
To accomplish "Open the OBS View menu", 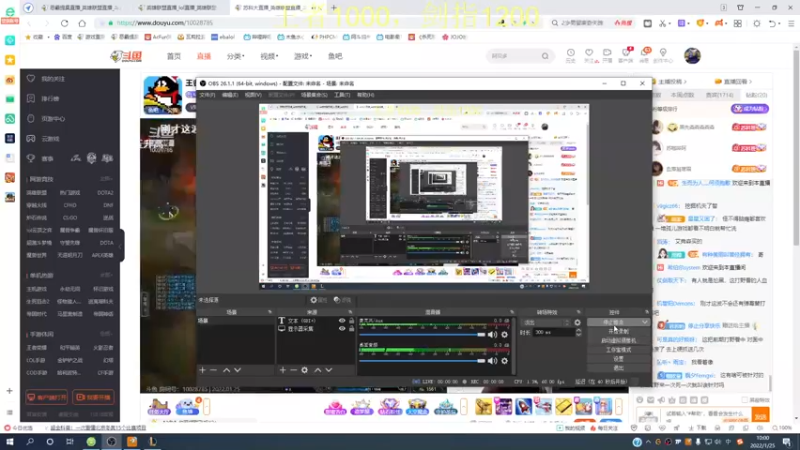I will 253,95.
